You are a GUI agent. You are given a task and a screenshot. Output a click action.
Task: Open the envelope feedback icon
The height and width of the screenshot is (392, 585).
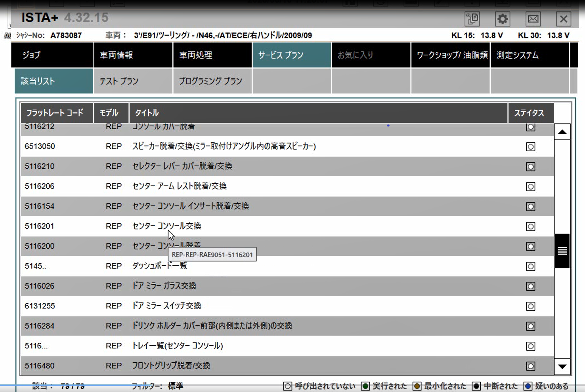pos(533,19)
